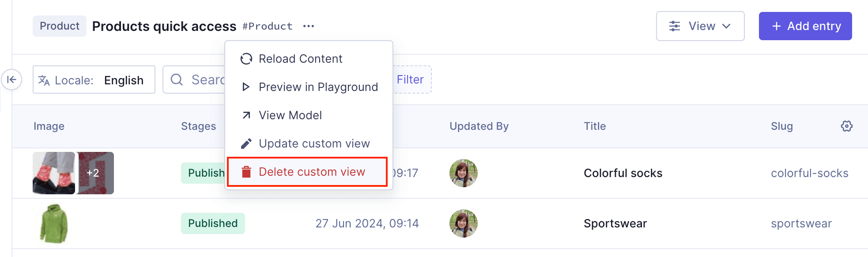Open the Colorful socks image thumbnail
The height and width of the screenshot is (257, 868).
click(54, 173)
